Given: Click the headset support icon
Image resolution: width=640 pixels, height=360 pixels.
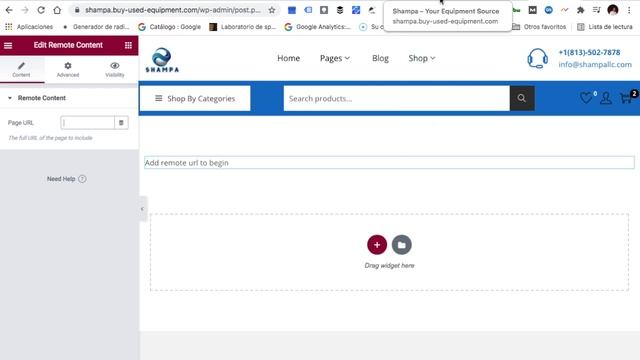Looking at the screenshot, I should (x=537, y=58).
